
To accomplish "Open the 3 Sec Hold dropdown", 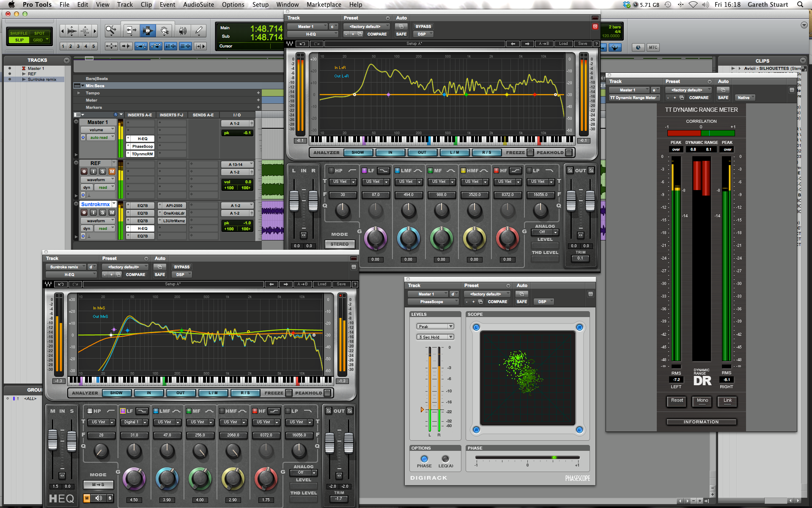I will click(436, 337).
